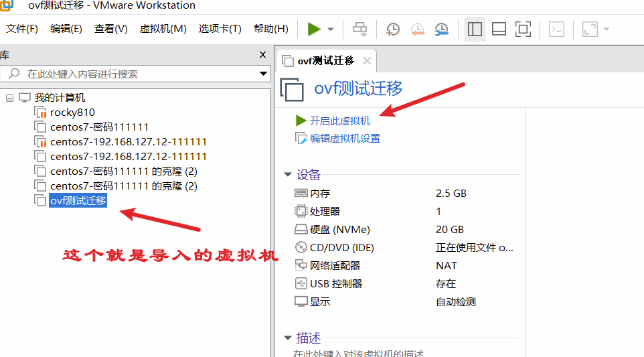Click the display monitor icon
Screen dimensions: 644x357
(301, 301)
